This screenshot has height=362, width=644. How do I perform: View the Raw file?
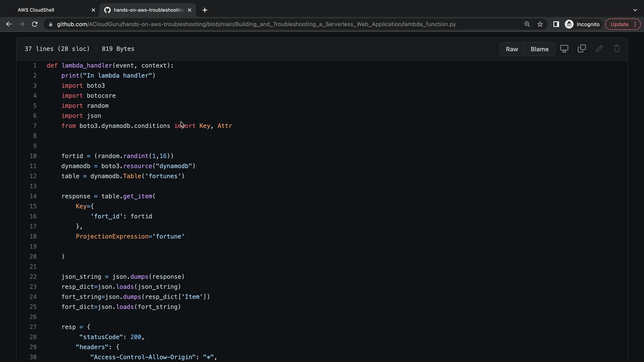[x=512, y=49]
